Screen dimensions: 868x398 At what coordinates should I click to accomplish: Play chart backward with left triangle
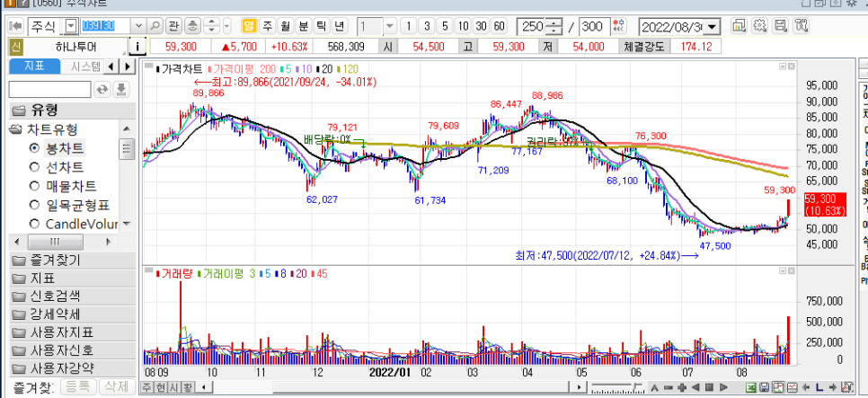click(695, 387)
